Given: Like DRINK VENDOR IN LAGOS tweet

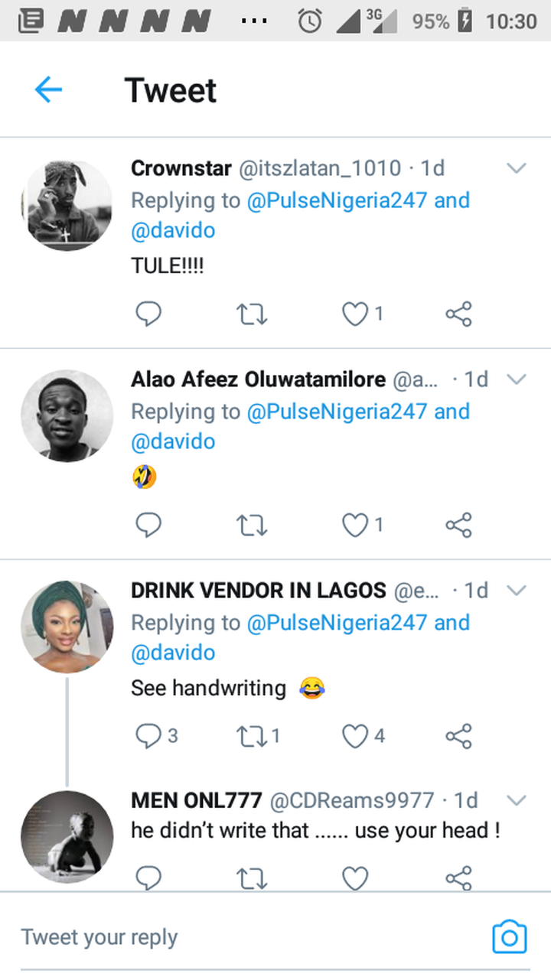Looking at the screenshot, I should click(355, 736).
